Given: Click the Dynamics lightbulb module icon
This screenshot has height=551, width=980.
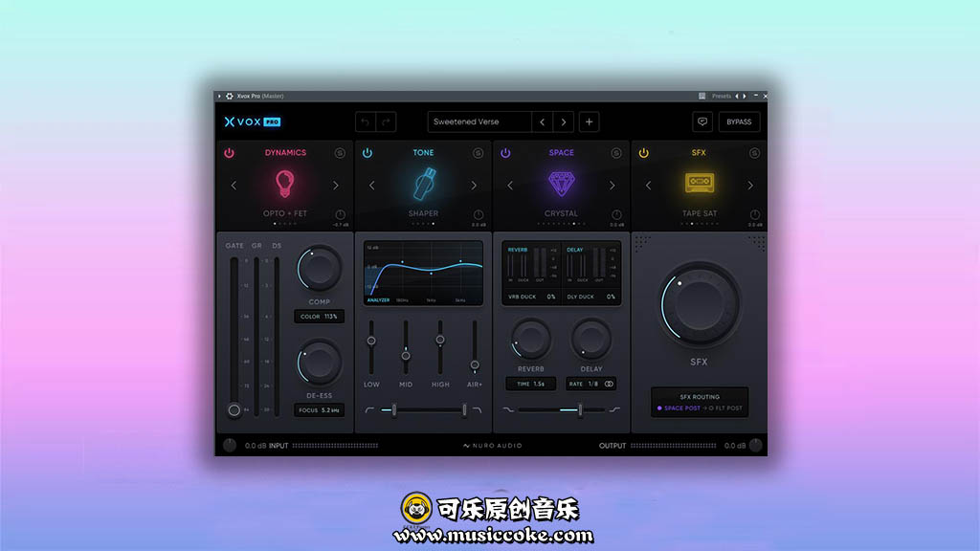Looking at the screenshot, I should [285, 184].
